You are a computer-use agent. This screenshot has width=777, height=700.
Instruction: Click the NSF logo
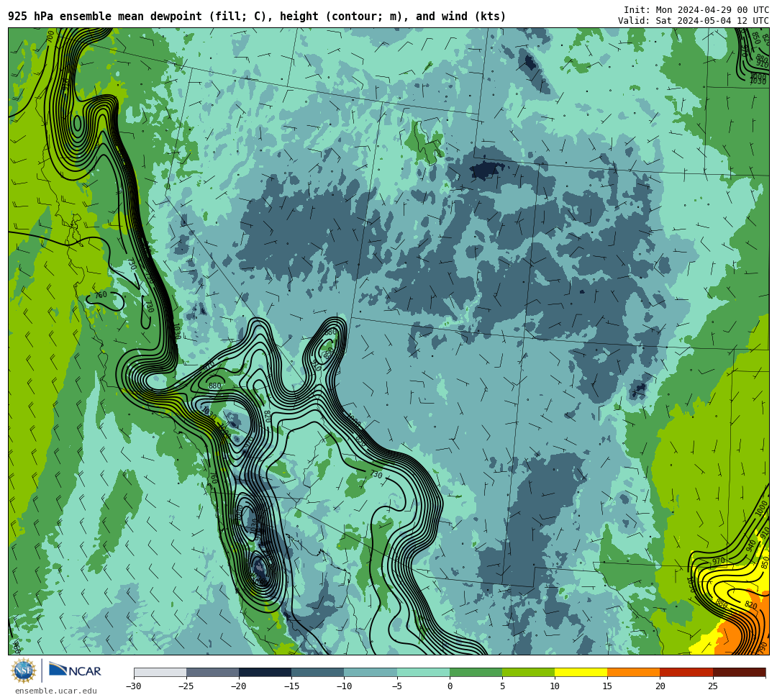point(23,671)
